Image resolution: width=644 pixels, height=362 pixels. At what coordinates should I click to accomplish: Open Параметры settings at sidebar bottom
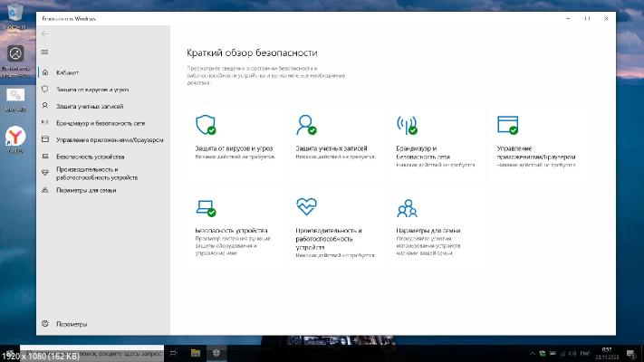[x=71, y=324]
